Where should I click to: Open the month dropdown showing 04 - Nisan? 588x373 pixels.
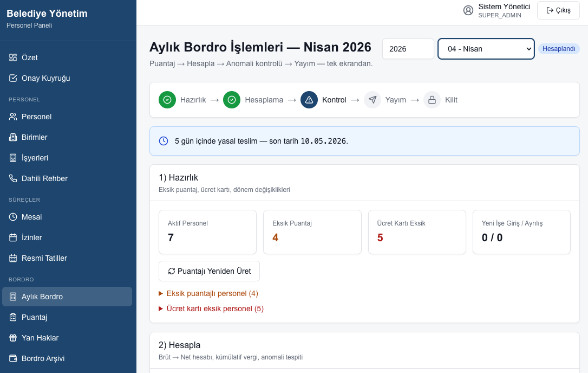click(486, 49)
